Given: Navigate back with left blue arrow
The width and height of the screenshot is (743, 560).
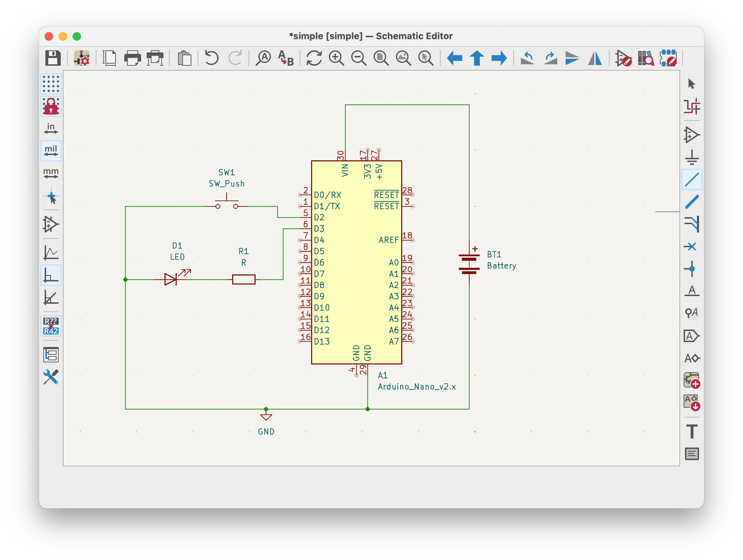Looking at the screenshot, I should 455,58.
